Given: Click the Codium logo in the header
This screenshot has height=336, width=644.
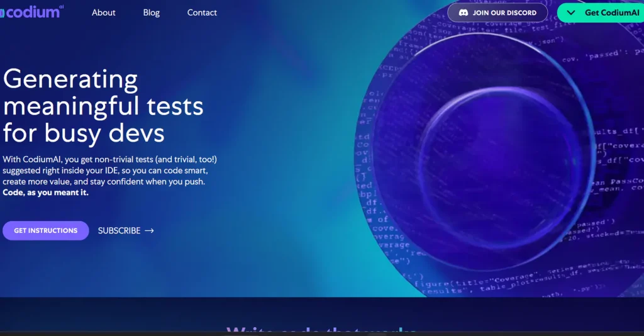Looking at the screenshot, I should (x=30, y=12).
